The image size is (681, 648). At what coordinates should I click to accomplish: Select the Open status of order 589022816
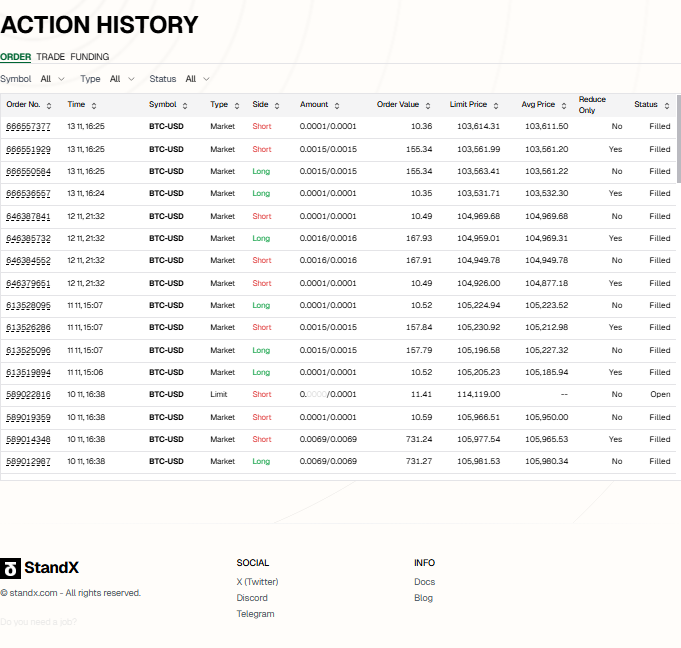click(x=660, y=394)
